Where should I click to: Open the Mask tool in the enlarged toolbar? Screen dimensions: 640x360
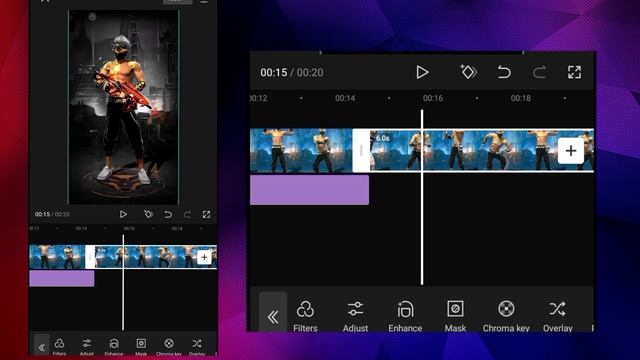(455, 316)
